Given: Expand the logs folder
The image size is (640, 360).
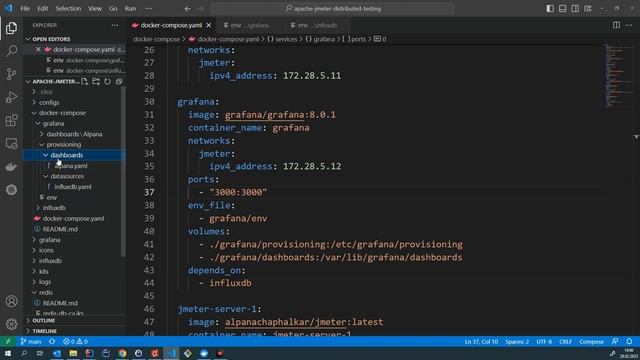Looking at the screenshot, I should [34, 282].
